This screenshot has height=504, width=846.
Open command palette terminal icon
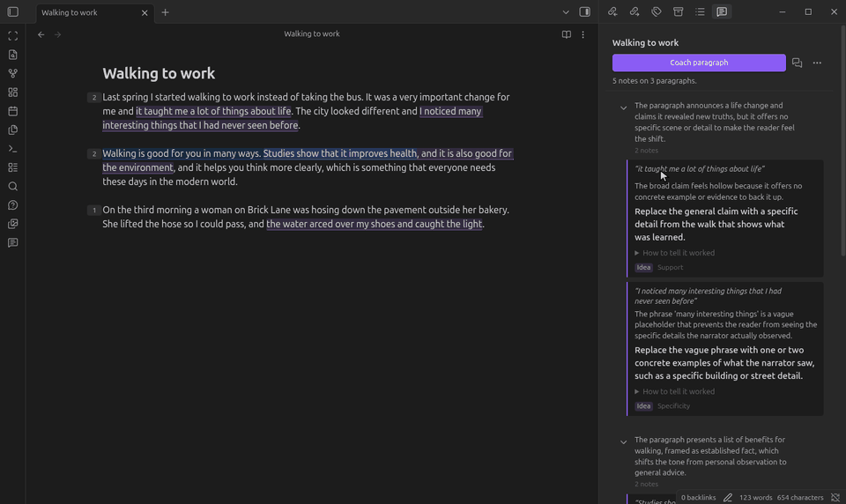[13, 148]
